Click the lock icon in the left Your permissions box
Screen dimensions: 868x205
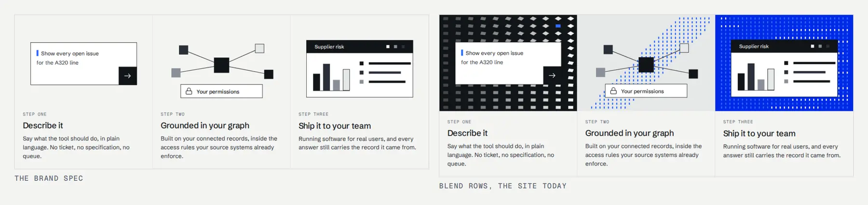(189, 91)
